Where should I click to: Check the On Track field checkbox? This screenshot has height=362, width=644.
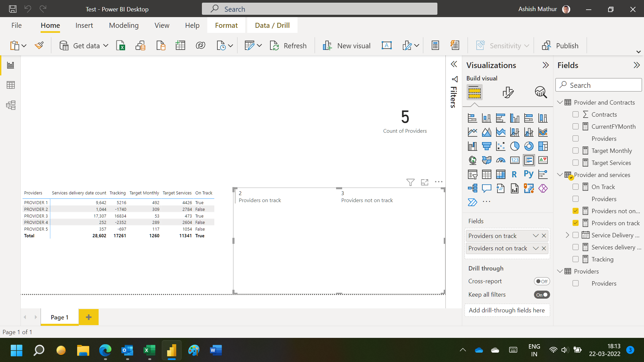click(576, 187)
